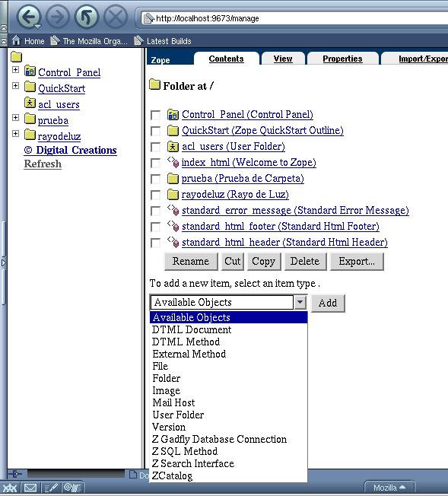Click the Cut button
The image size is (448, 496).
pyautogui.click(x=233, y=261)
